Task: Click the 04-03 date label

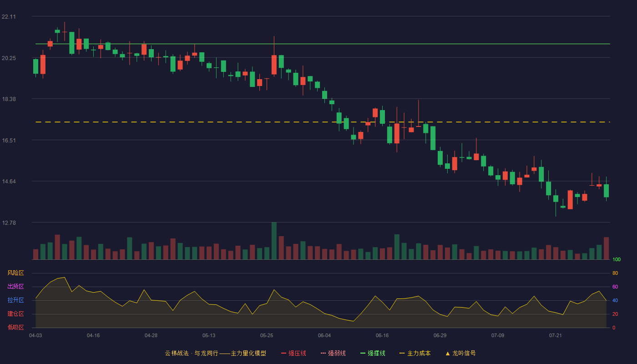Action: [35, 335]
